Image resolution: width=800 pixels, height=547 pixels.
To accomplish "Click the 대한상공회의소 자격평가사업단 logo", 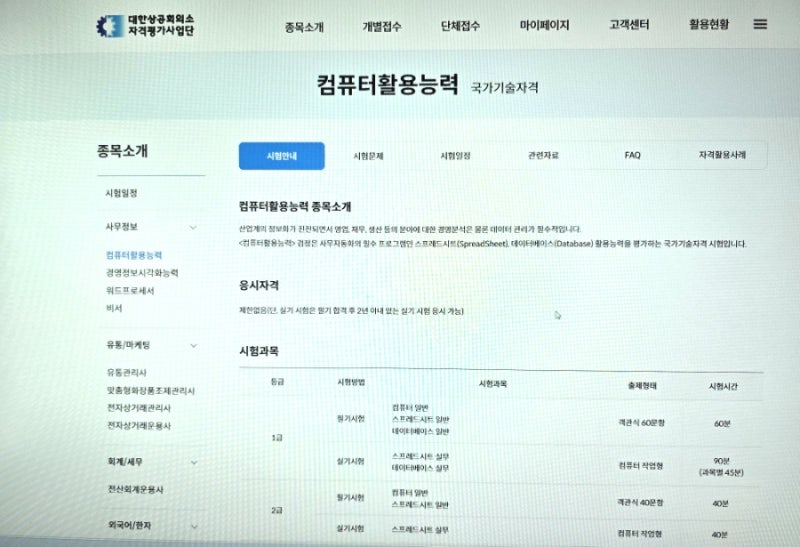I will click(145, 26).
